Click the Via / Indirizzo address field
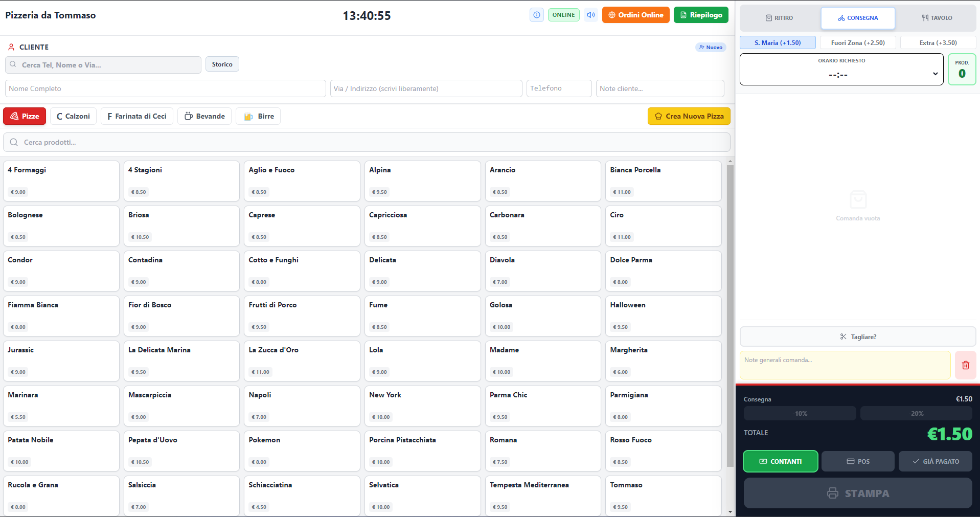 tap(426, 88)
